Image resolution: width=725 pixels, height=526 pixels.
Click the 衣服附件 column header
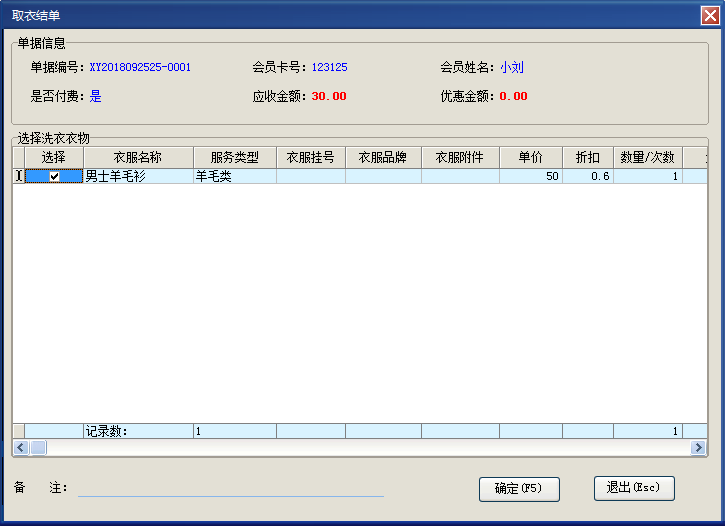click(x=460, y=158)
